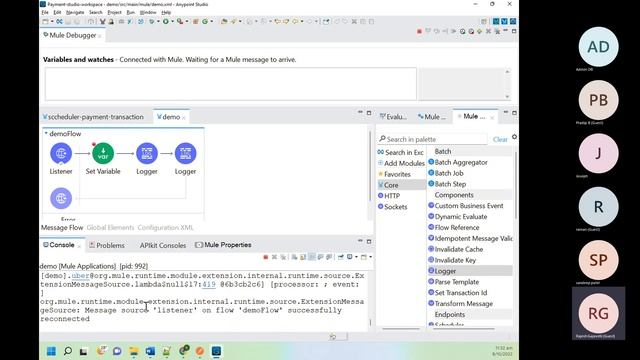Select the error handler node below Listener

pyautogui.click(x=61, y=198)
